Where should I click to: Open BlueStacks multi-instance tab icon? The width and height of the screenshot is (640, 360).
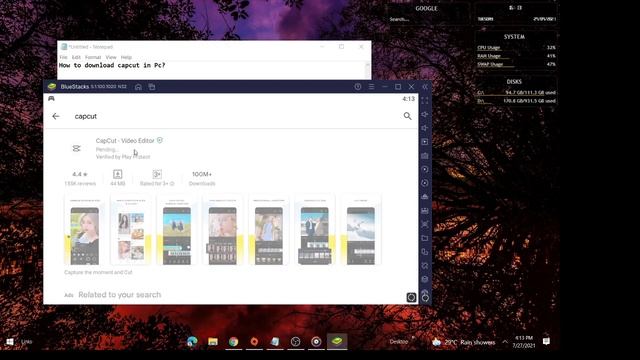152,87
